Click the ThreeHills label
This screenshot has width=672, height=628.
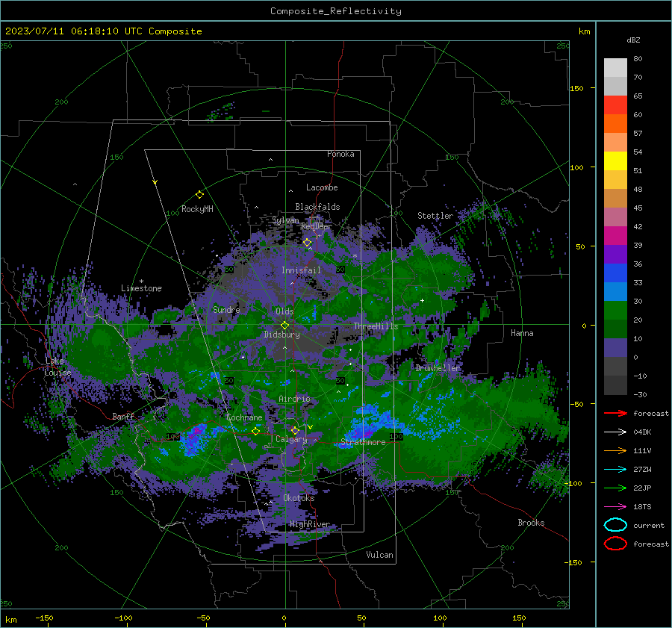376,326
